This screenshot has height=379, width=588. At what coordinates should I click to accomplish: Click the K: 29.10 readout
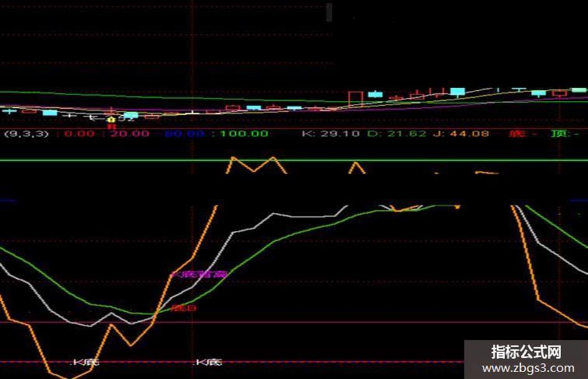click(x=331, y=134)
